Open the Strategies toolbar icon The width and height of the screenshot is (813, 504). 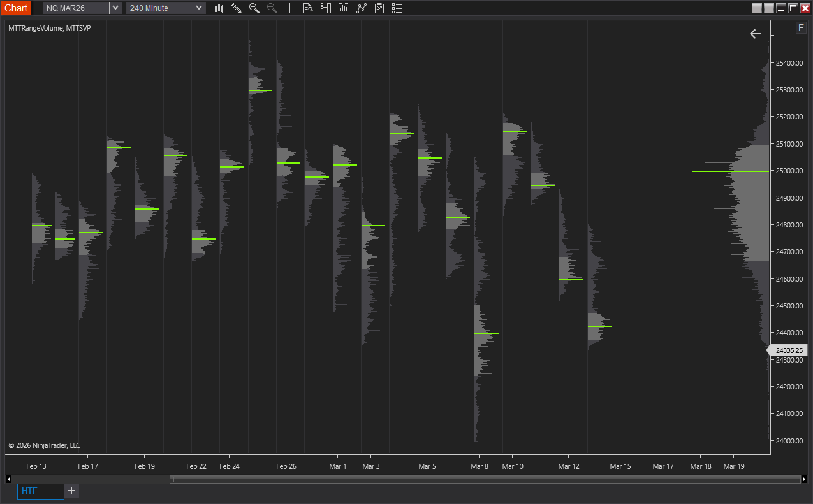[x=361, y=8]
